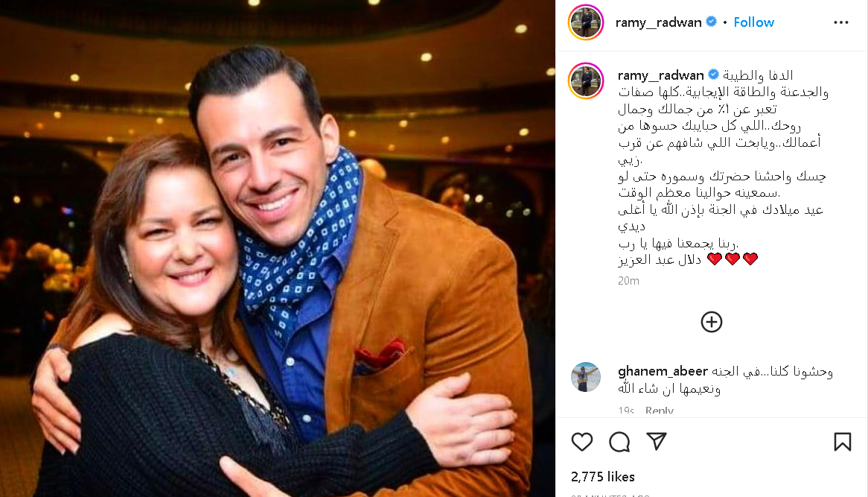Open comment via speech bubble icon
The width and height of the screenshot is (868, 497).
pyautogui.click(x=619, y=442)
